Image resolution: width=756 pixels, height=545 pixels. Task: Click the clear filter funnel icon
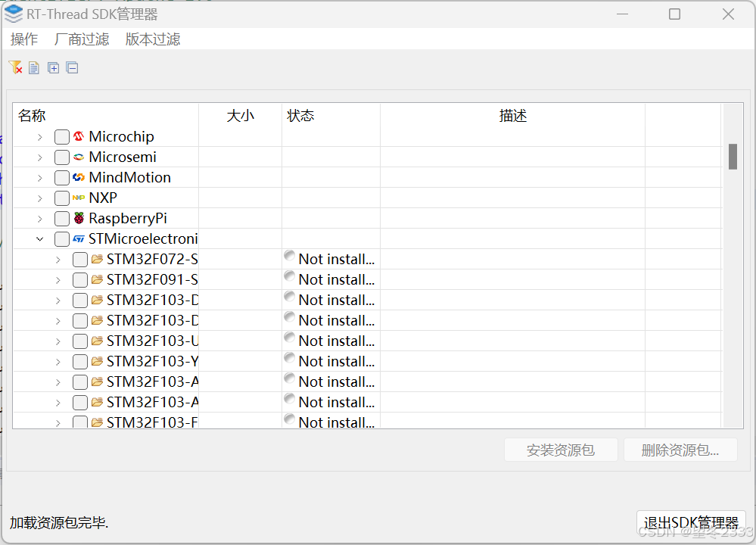coord(15,67)
